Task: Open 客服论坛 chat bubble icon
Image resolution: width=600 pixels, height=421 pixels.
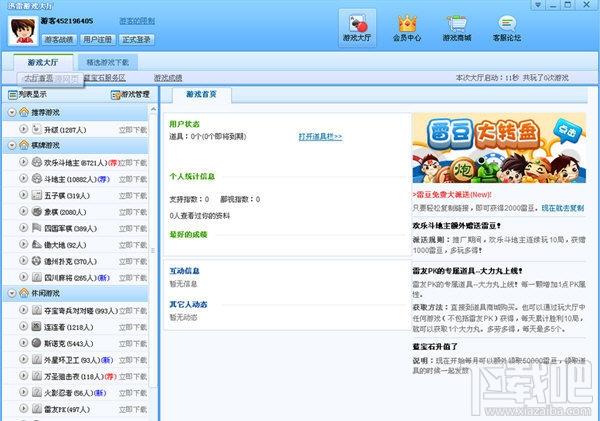Action: click(x=507, y=28)
